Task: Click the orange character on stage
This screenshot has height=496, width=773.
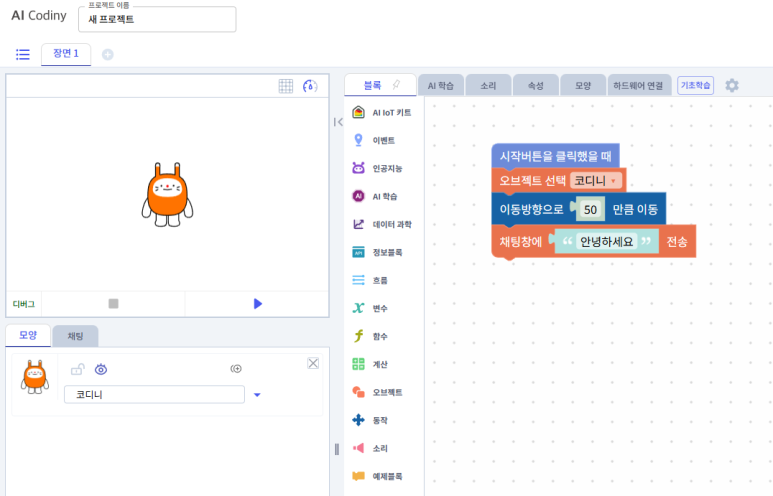Action: pos(167,195)
